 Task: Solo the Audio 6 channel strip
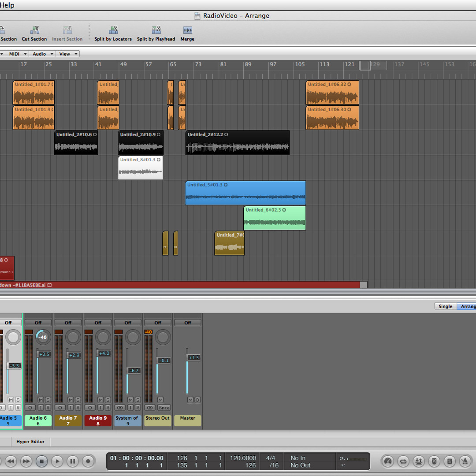pos(48,400)
